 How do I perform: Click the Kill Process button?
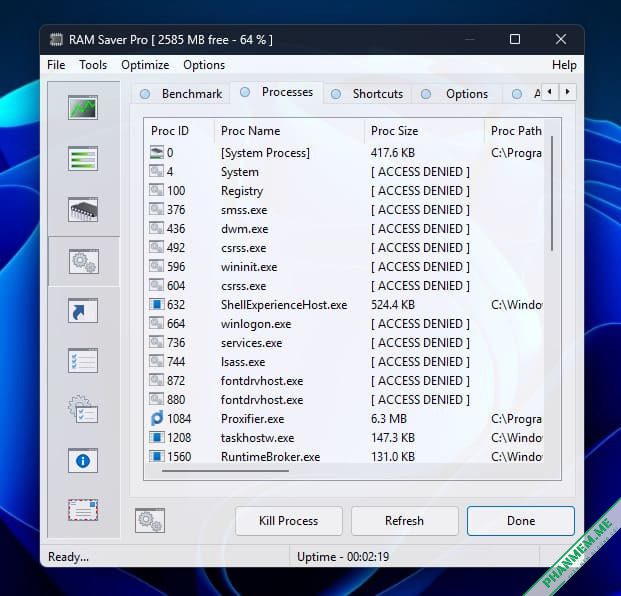[289, 521]
